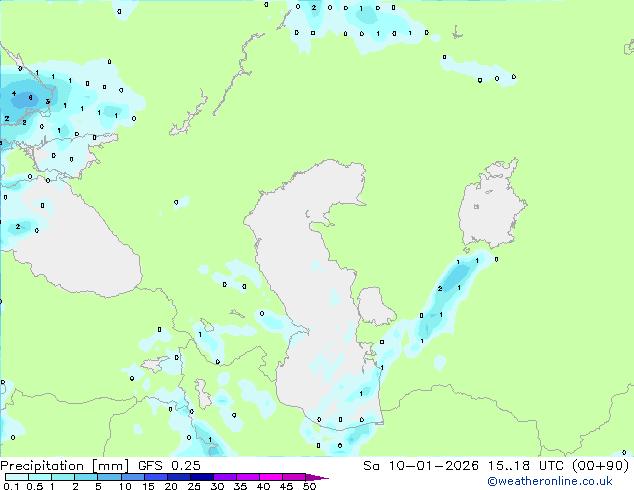Select the 30–35 mm purple legend swatch
Screen dimensions: 634x490
pyautogui.click(x=224, y=477)
